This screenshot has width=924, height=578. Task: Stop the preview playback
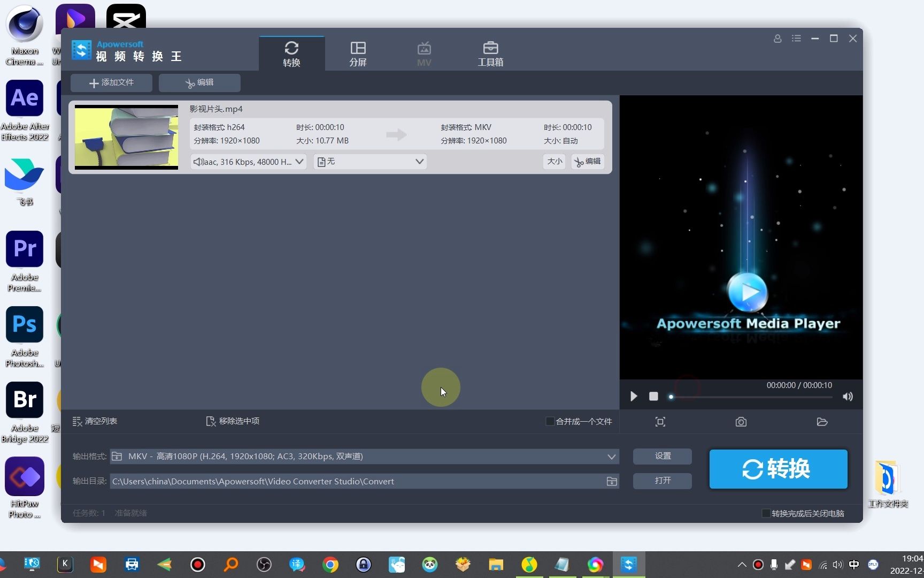(x=653, y=397)
